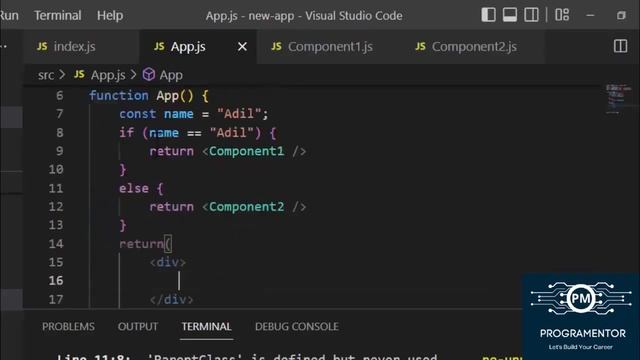
Task: Click line number 16 in the gutter
Action: click(56, 281)
